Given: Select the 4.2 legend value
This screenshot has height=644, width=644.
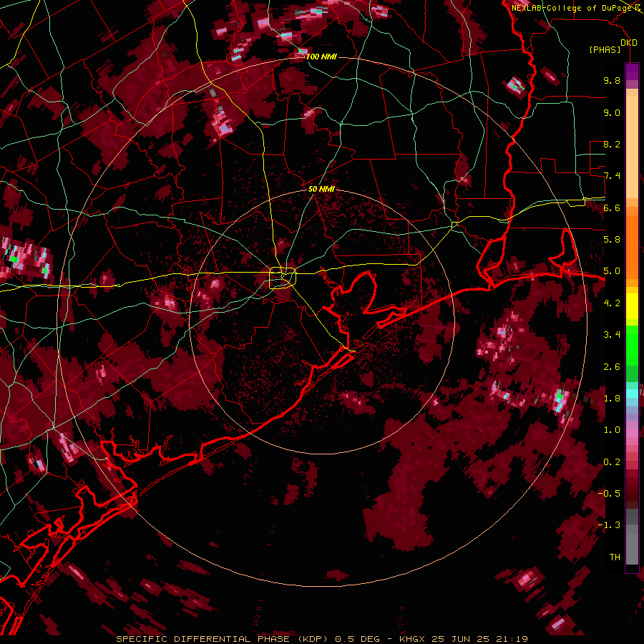Looking at the screenshot, I should [612, 303].
